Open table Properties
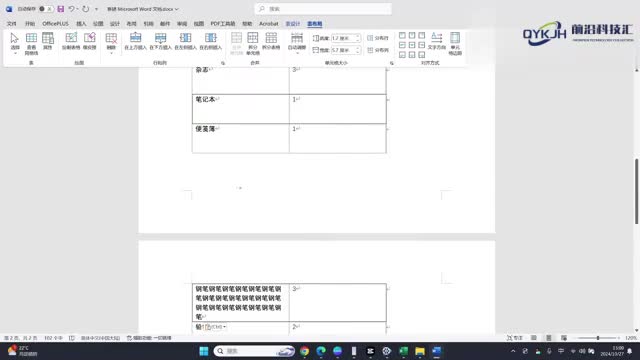This screenshot has width=640, height=360. 48,41
